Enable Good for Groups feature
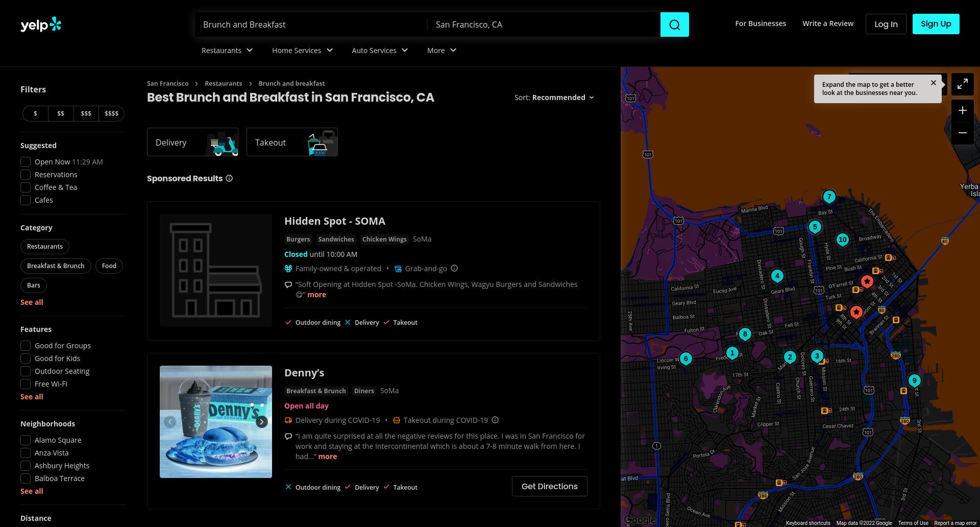The image size is (980, 527). tap(26, 346)
